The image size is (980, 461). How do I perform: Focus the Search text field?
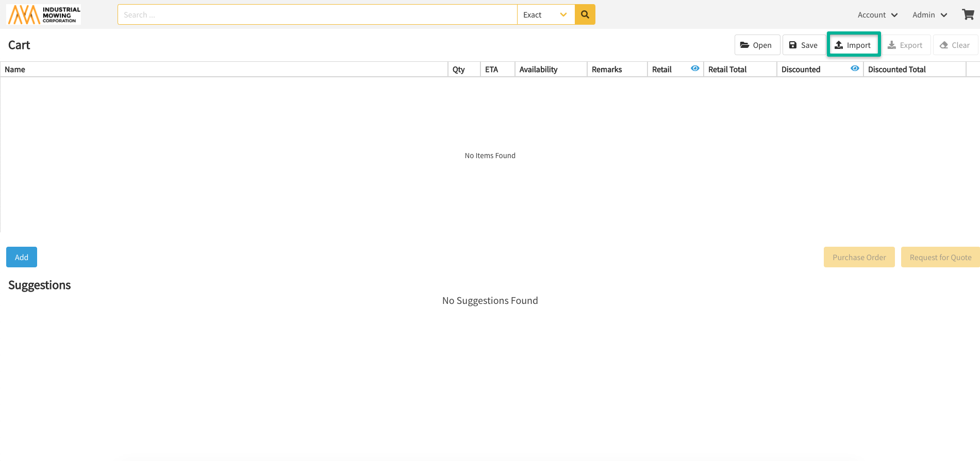coord(317,15)
